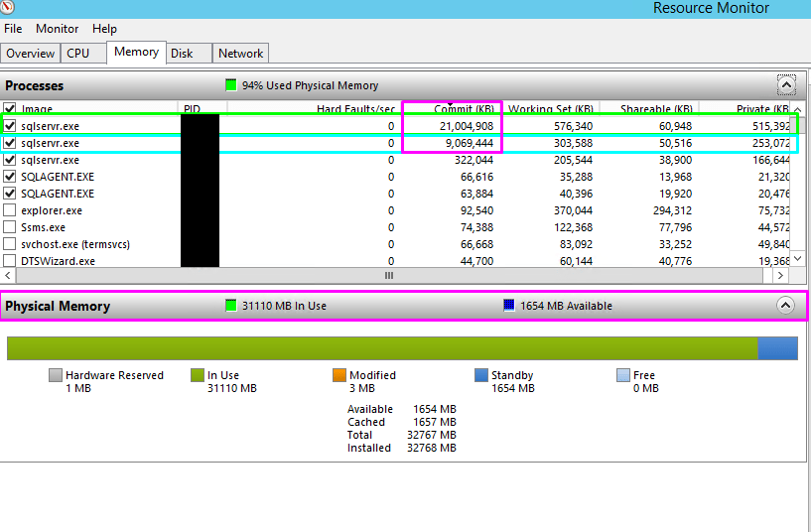This screenshot has width=811, height=532.
Task: Select the svchost.exe (termsvcs) process name
Action: point(75,244)
